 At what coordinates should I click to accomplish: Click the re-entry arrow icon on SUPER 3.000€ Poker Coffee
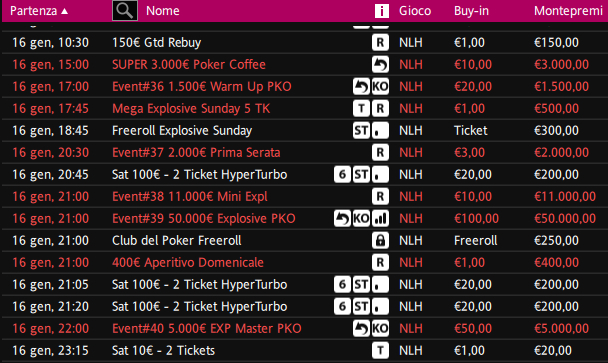(380, 64)
